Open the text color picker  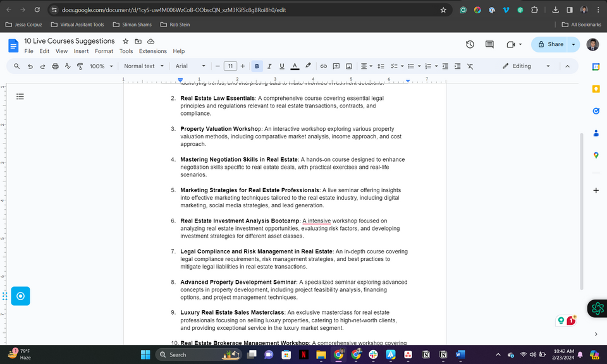click(x=295, y=66)
